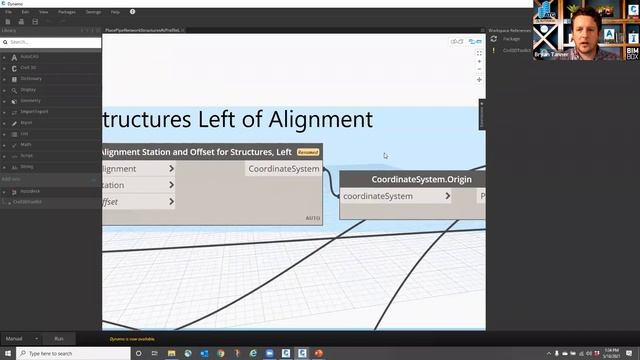Switch to graph view navigation mode
The width and height of the screenshot is (640, 360).
coord(475,41)
